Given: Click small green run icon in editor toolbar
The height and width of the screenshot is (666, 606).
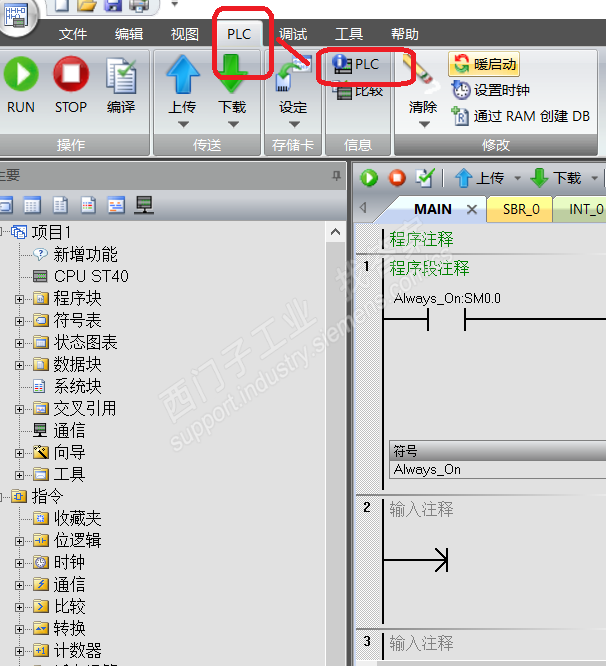Looking at the screenshot, I should pos(369,178).
